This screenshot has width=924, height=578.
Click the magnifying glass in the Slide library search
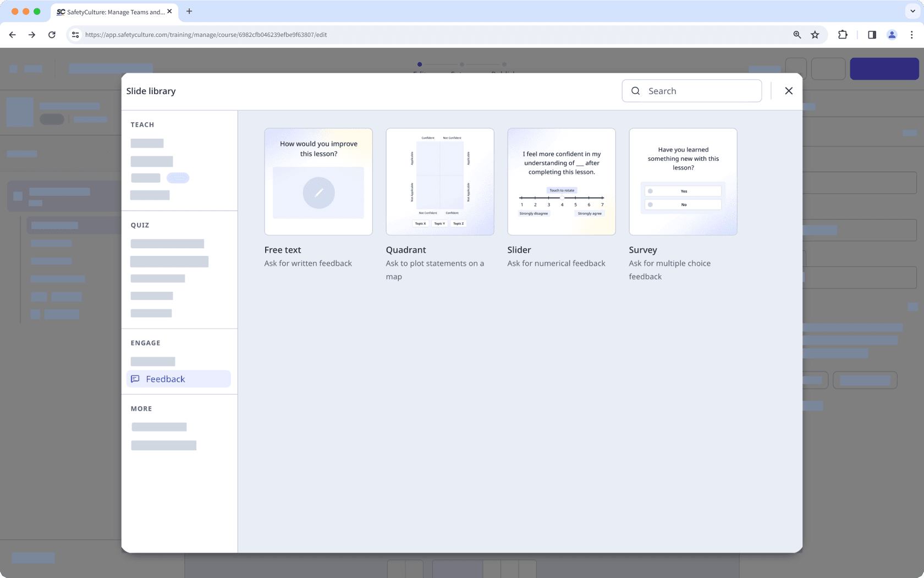pos(635,91)
